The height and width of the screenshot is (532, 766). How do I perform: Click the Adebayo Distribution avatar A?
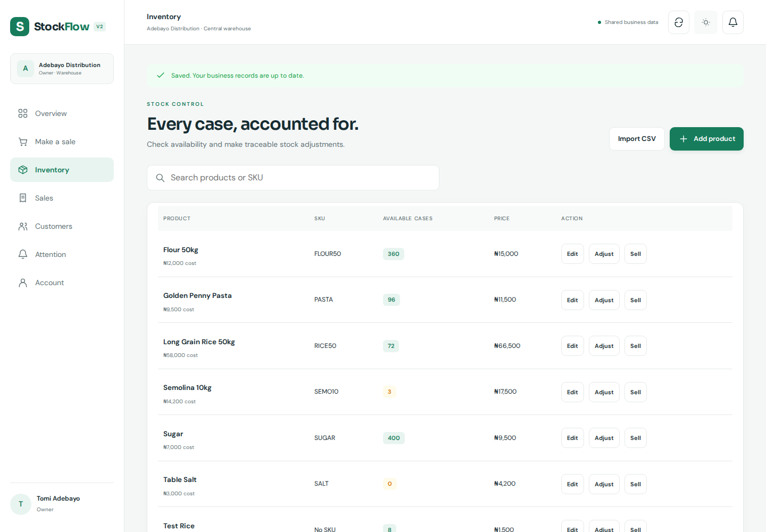pos(26,69)
